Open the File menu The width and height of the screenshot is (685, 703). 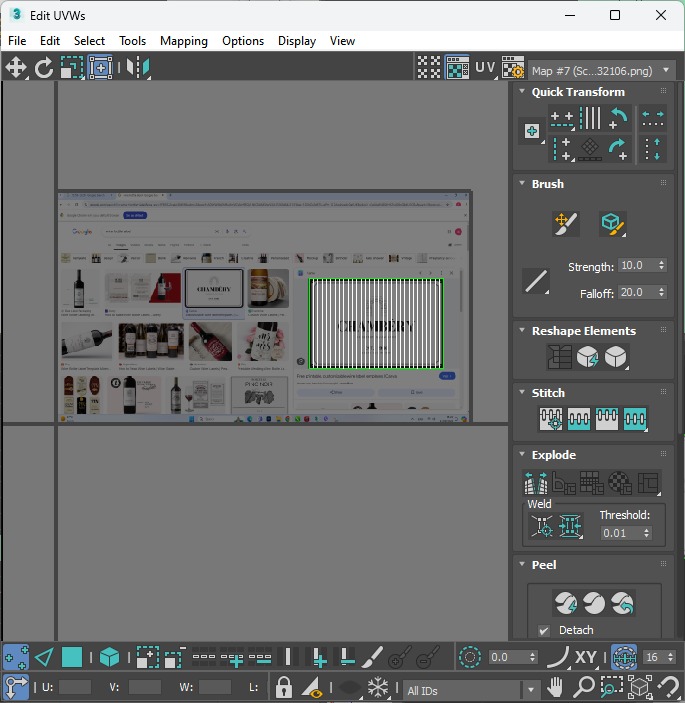(x=17, y=41)
